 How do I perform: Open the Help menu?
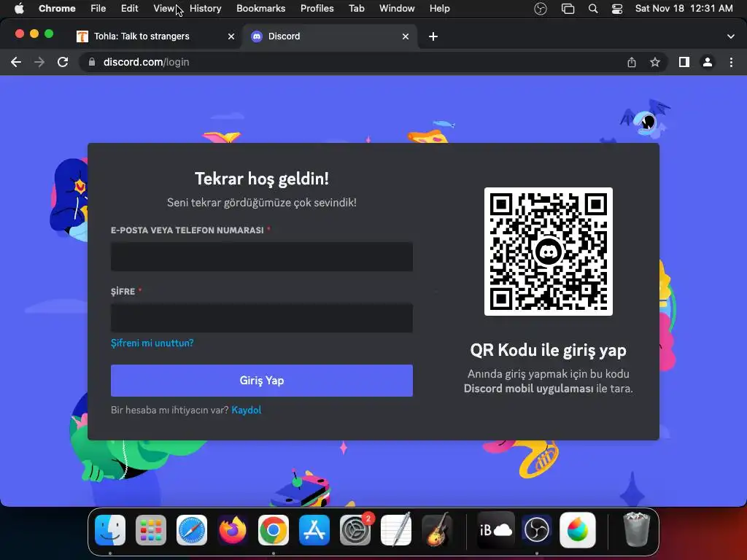[x=439, y=8]
